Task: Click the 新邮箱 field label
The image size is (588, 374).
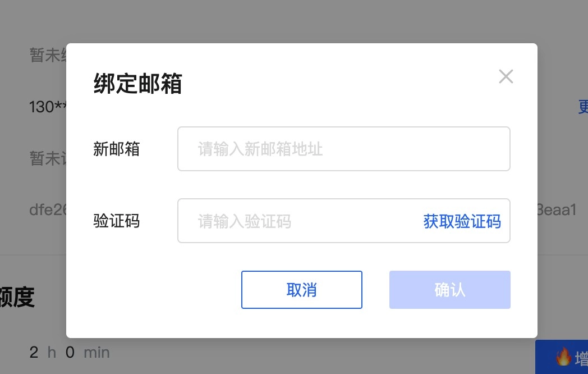Action: pyautogui.click(x=116, y=149)
